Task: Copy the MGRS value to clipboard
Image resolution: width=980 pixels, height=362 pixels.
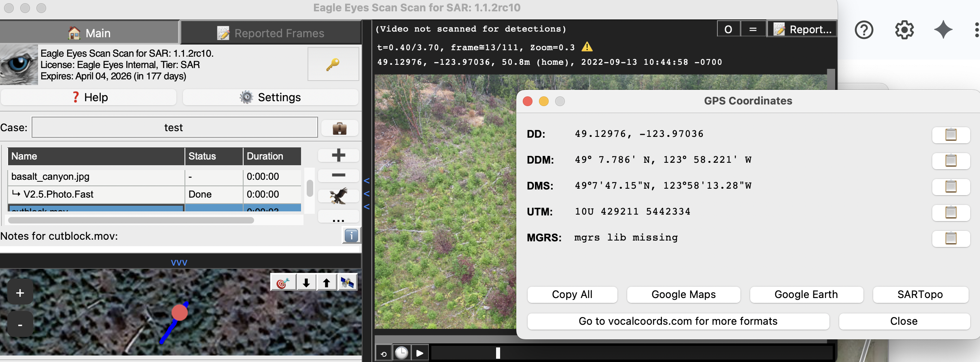Action: pos(951,238)
